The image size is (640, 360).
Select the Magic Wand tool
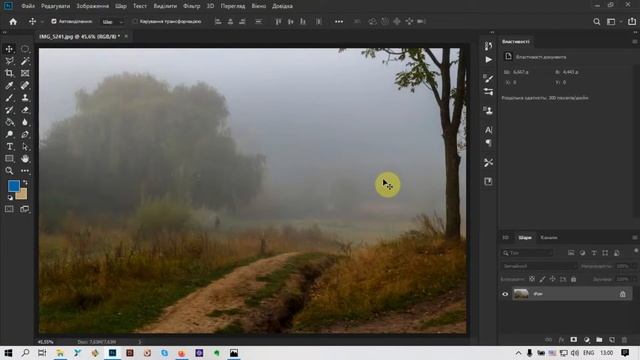(x=25, y=61)
